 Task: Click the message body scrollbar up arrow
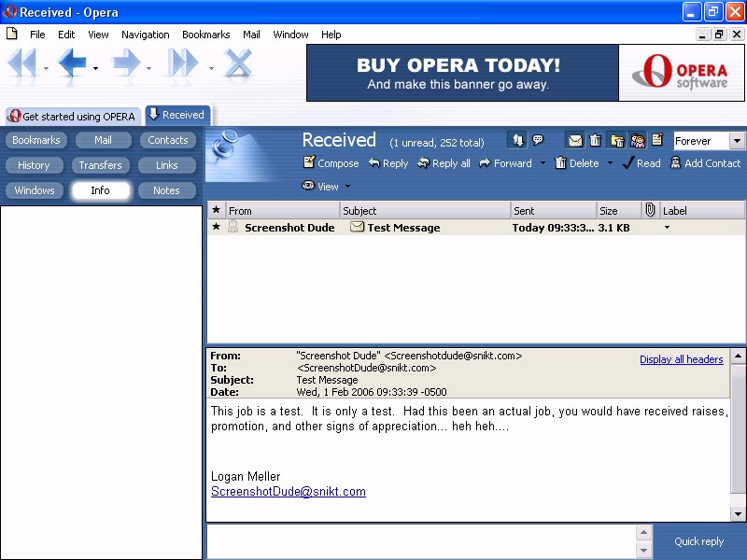point(738,357)
